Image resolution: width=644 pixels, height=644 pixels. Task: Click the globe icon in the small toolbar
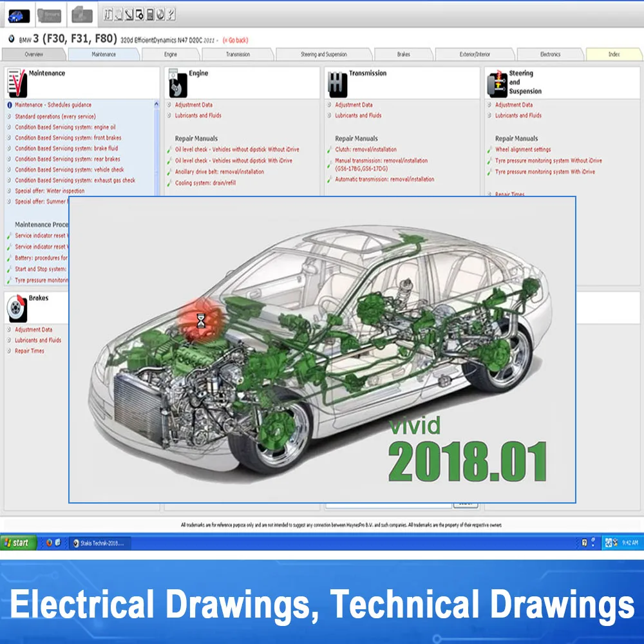point(160,15)
